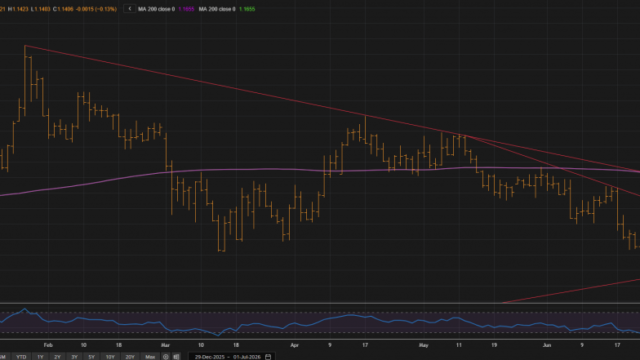Show the Max time range
This screenshot has width=640, height=360.
(x=150, y=357)
